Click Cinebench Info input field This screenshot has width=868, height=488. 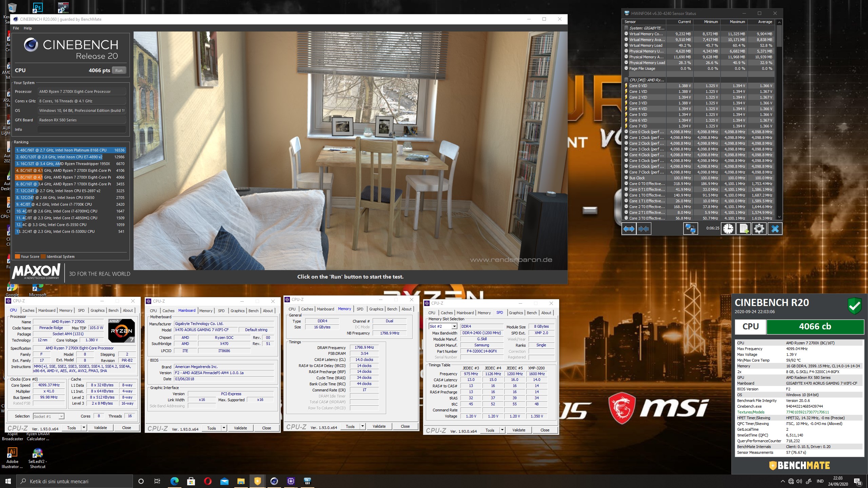pyautogui.click(x=81, y=129)
